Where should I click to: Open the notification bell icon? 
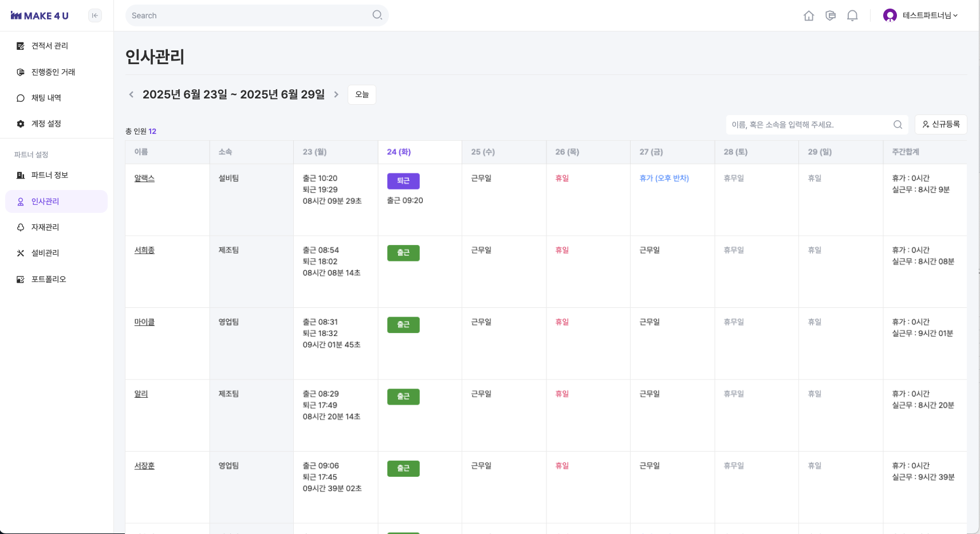tap(852, 15)
